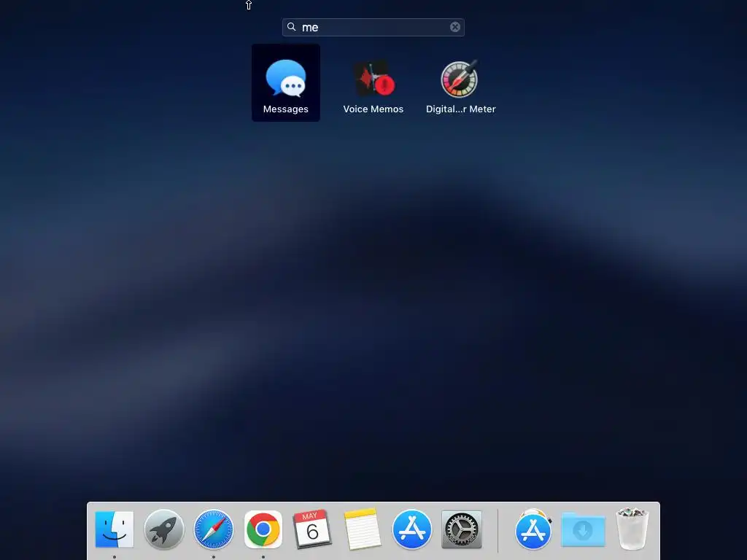Click the "Messages" label text
This screenshot has width=747, height=560.
point(286,109)
